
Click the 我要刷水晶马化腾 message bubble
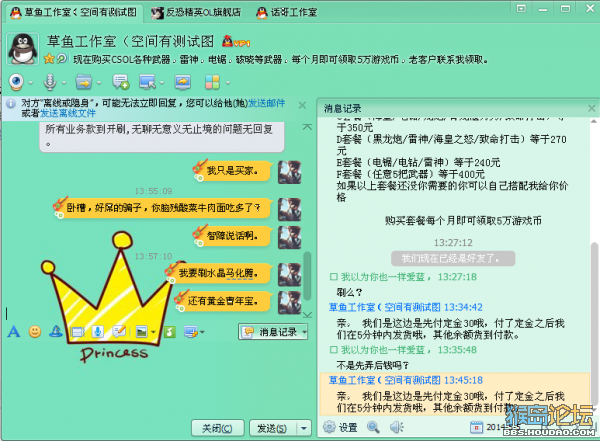click(219, 273)
